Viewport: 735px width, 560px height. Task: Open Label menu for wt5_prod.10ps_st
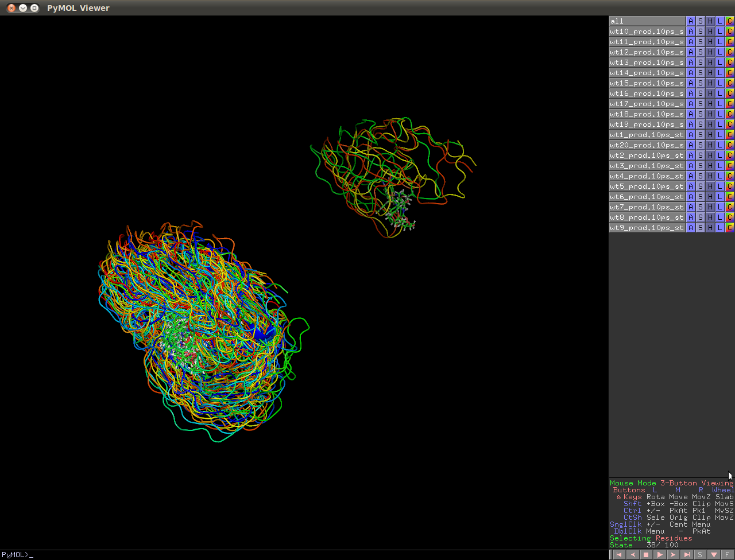(720, 186)
